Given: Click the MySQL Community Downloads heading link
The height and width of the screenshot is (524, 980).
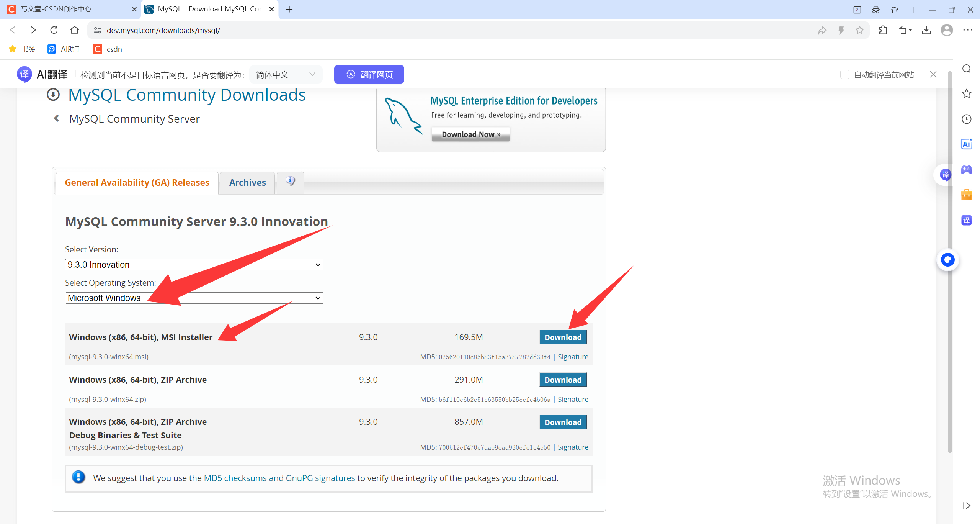Looking at the screenshot, I should coord(187,95).
